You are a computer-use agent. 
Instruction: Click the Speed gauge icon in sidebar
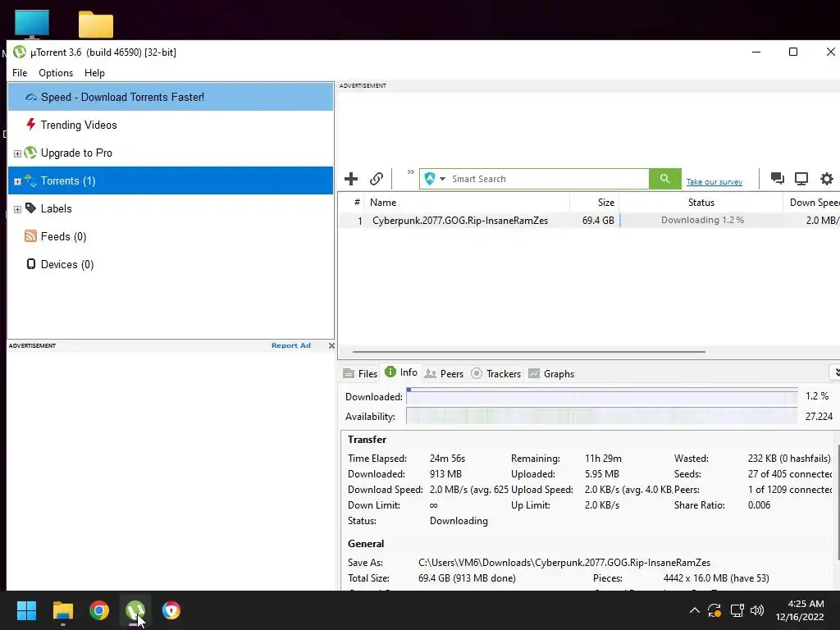[x=30, y=97]
